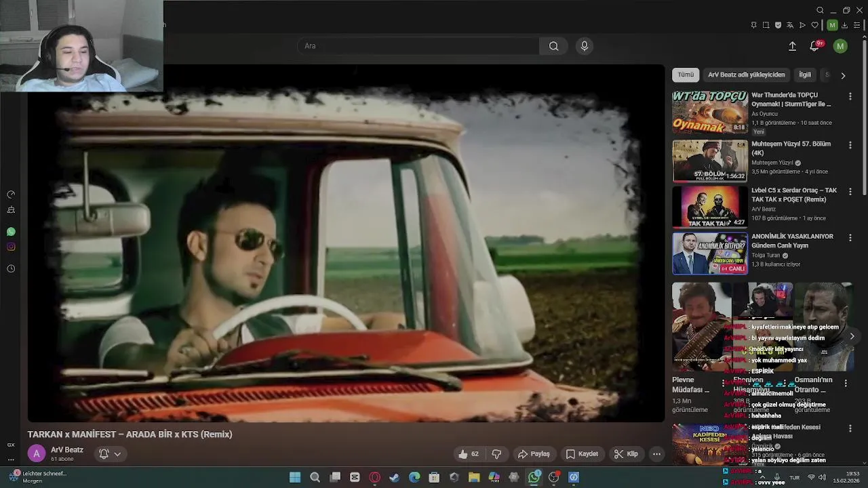The height and width of the screenshot is (488, 868).
Task: Open Windows Start button in taskbar
Action: 295,477
